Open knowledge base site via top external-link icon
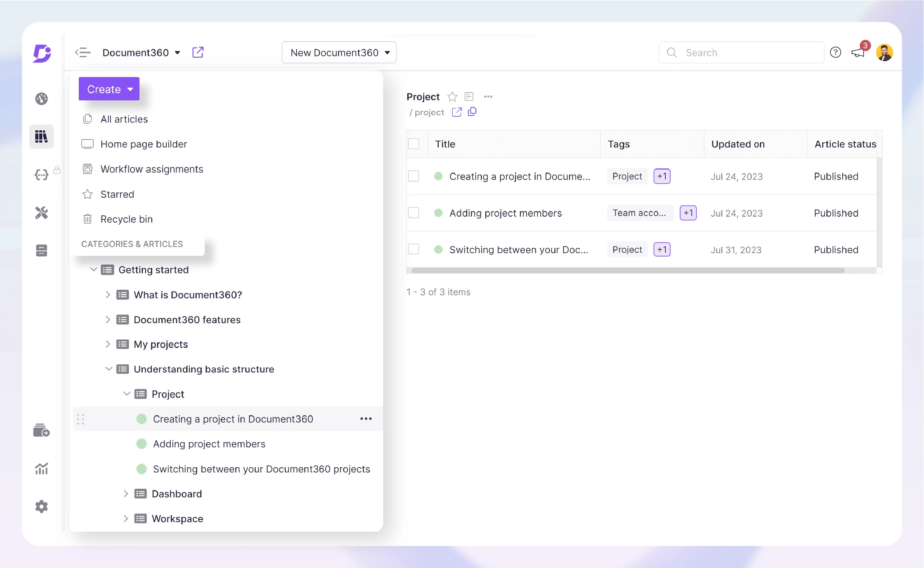 coord(198,52)
